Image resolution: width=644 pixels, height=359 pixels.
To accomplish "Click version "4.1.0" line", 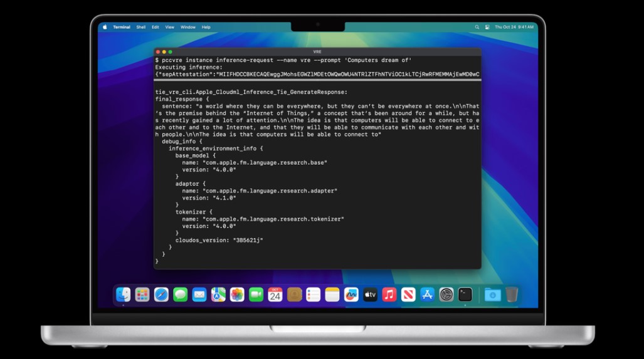I will tap(209, 198).
